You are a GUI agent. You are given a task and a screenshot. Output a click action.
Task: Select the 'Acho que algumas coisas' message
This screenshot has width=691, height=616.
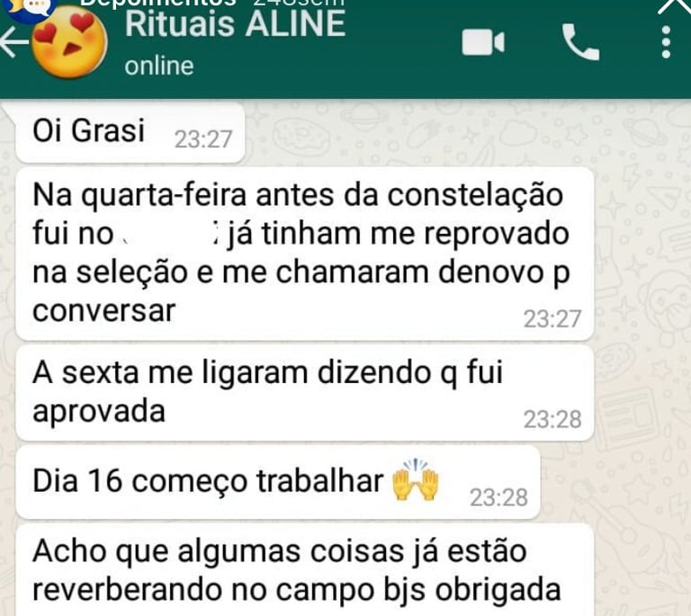coord(304,570)
